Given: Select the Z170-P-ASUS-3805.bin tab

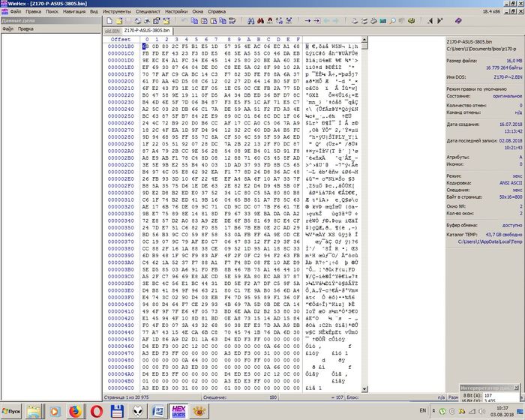Looking at the screenshot, I should (146, 30).
